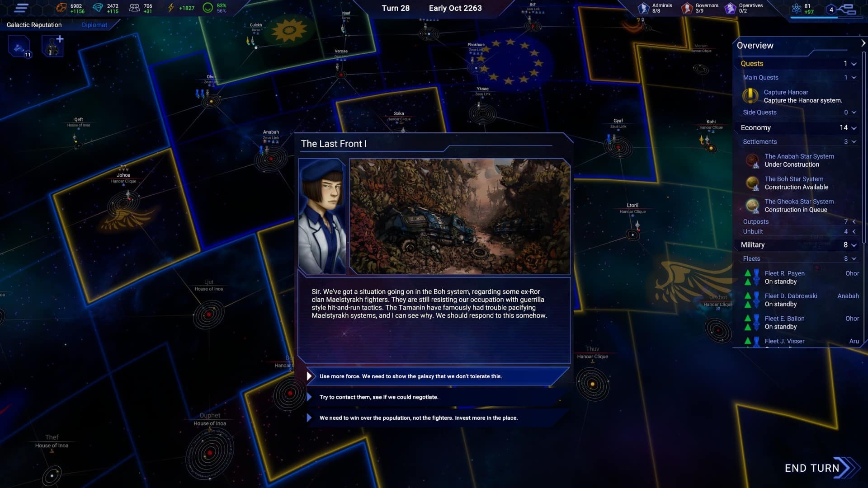Image resolution: width=868 pixels, height=488 pixels.
Task: Click The Boh Star System entry
Action: pos(795,183)
